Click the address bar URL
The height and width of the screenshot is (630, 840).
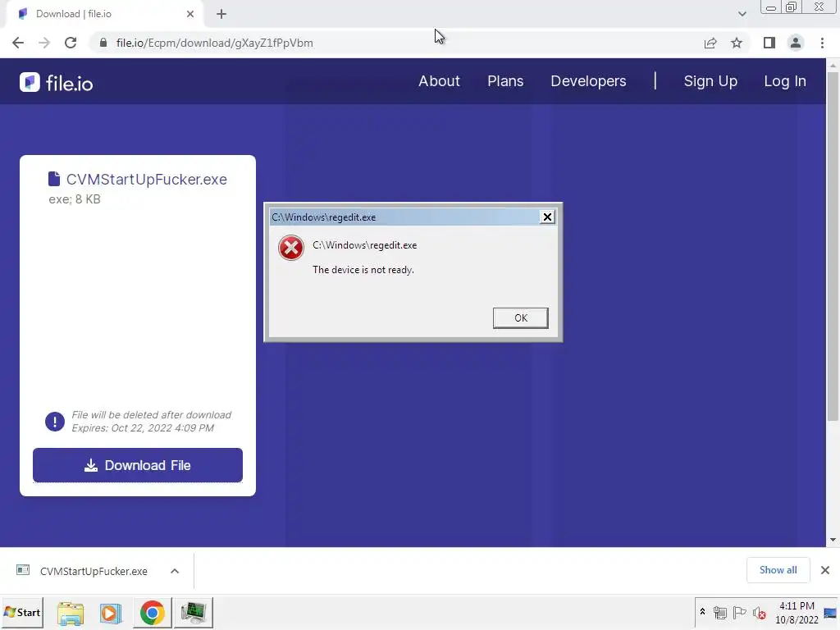click(x=214, y=43)
